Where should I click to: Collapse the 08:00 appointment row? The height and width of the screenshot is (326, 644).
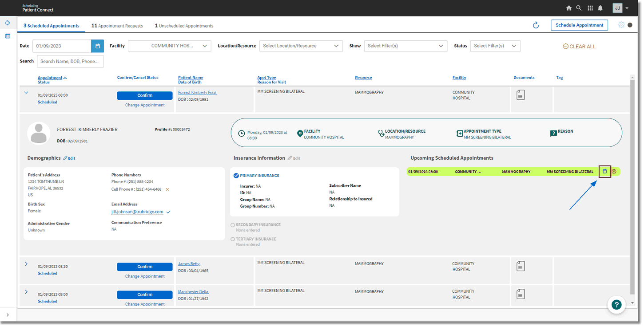[26, 93]
